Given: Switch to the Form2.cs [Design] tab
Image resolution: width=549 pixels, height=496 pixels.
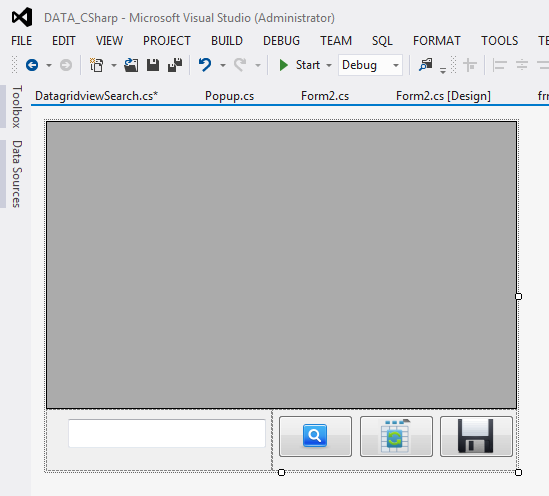Looking at the screenshot, I should pos(443,96).
